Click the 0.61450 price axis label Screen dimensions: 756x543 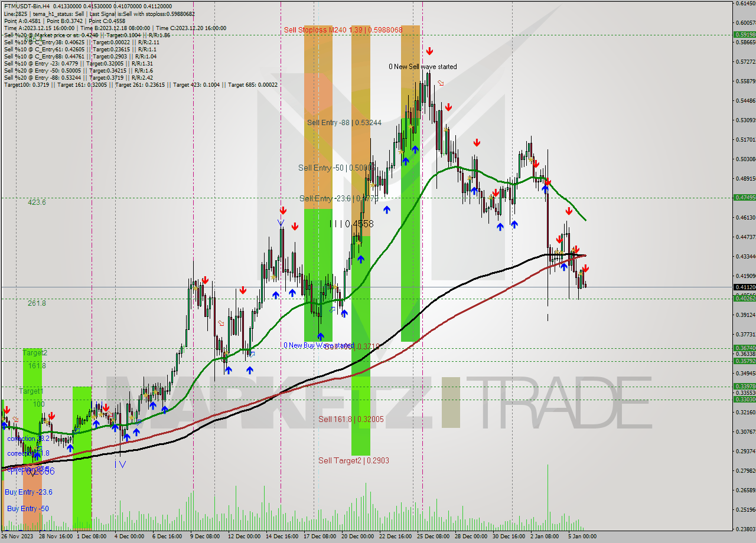(x=745, y=4)
